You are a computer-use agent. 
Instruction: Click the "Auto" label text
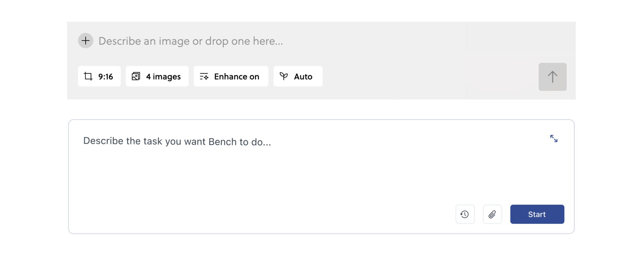click(303, 76)
